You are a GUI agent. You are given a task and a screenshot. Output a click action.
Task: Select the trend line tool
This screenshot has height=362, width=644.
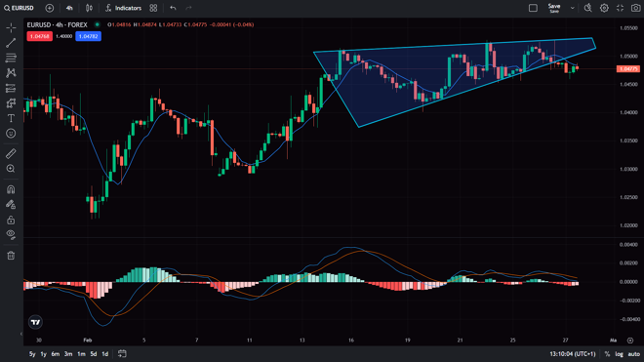11,43
